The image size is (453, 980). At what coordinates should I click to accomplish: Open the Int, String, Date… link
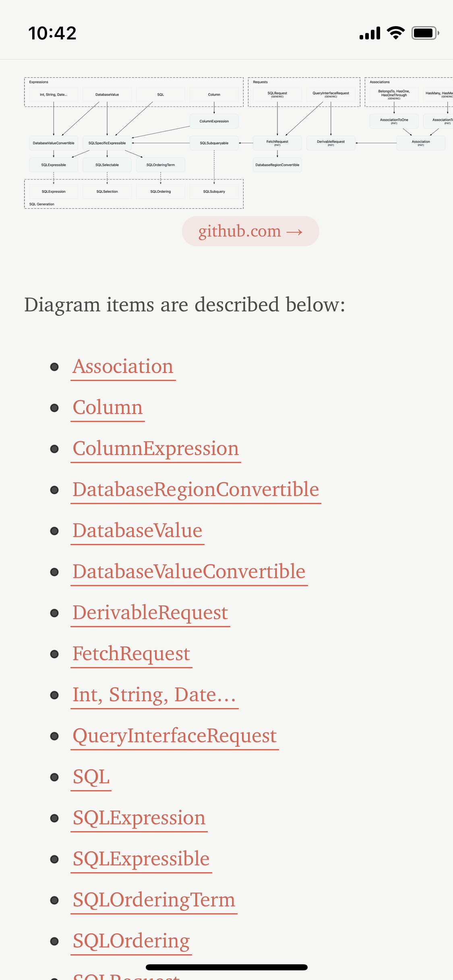click(x=155, y=694)
